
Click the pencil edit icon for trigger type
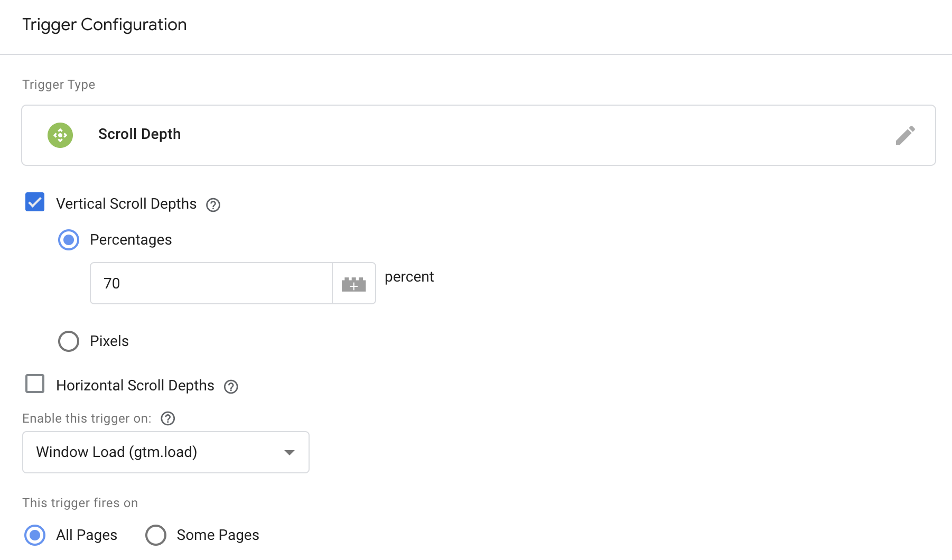(905, 135)
